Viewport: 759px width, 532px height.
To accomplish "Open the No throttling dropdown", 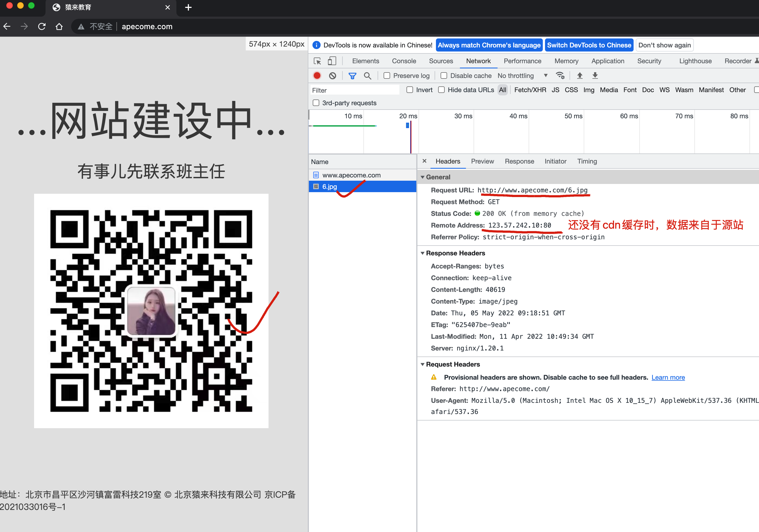I will (x=523, y=76).
